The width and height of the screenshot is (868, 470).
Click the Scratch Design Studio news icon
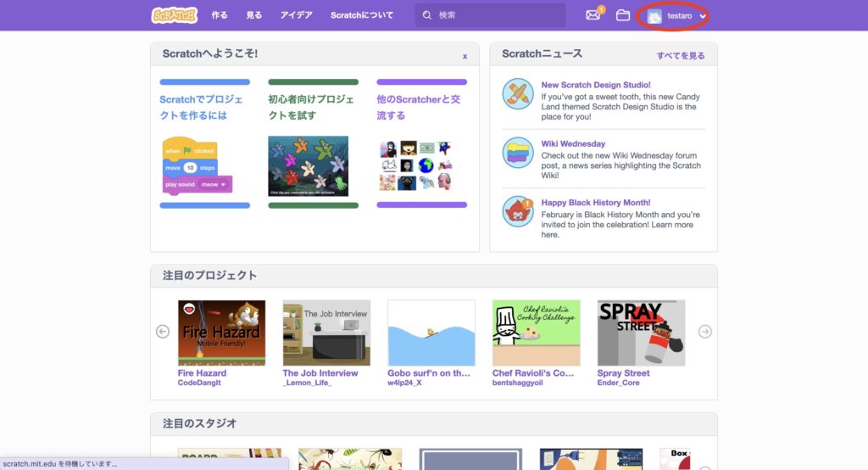[518, 93]
